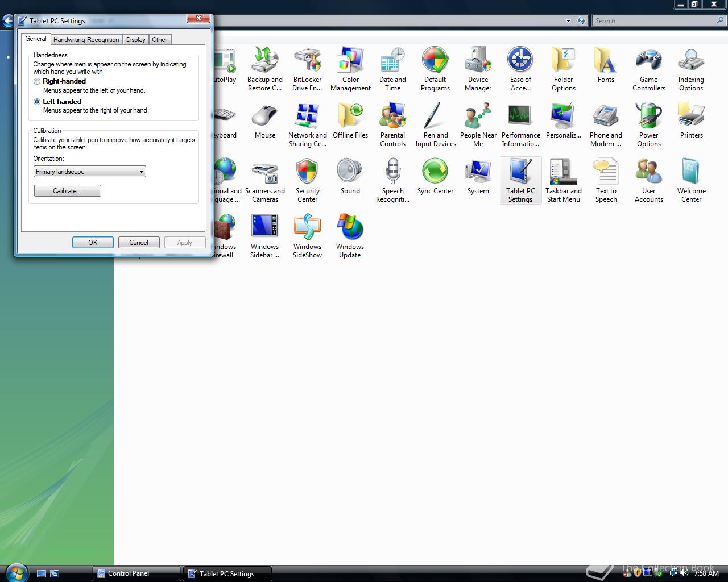
Task: Open Parental Controls icon
Action: coord(392,125)
